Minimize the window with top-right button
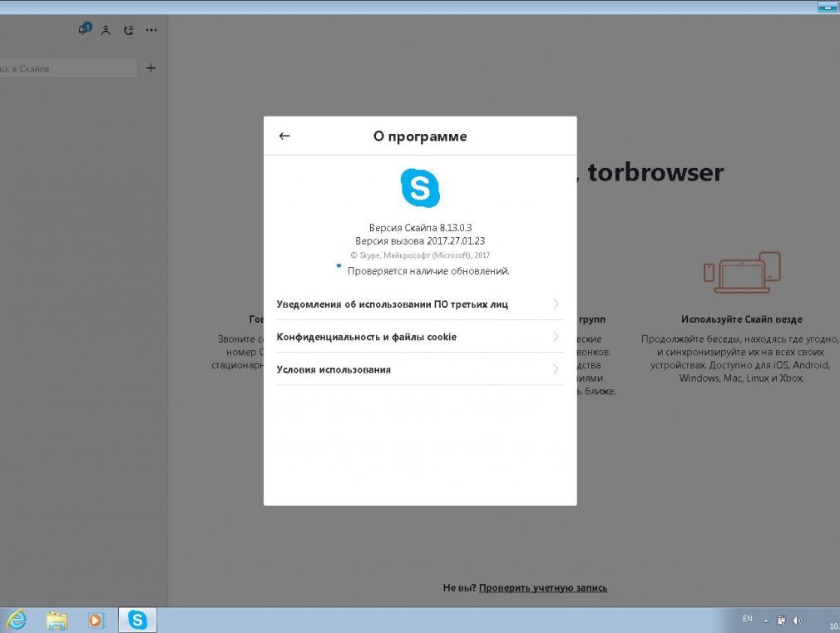Viewport: 840px width, 633px height. pos(828,7)
